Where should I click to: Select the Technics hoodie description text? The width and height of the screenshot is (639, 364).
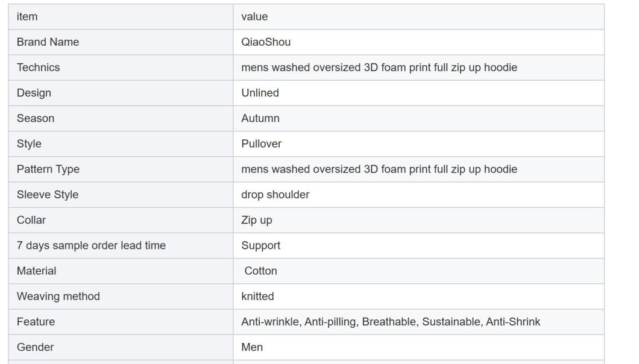(379, 67)
